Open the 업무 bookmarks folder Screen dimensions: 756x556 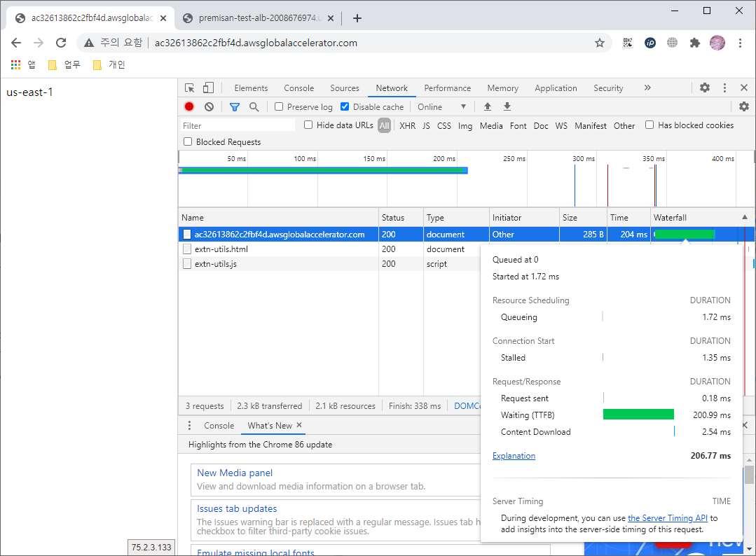coord(64,64)
